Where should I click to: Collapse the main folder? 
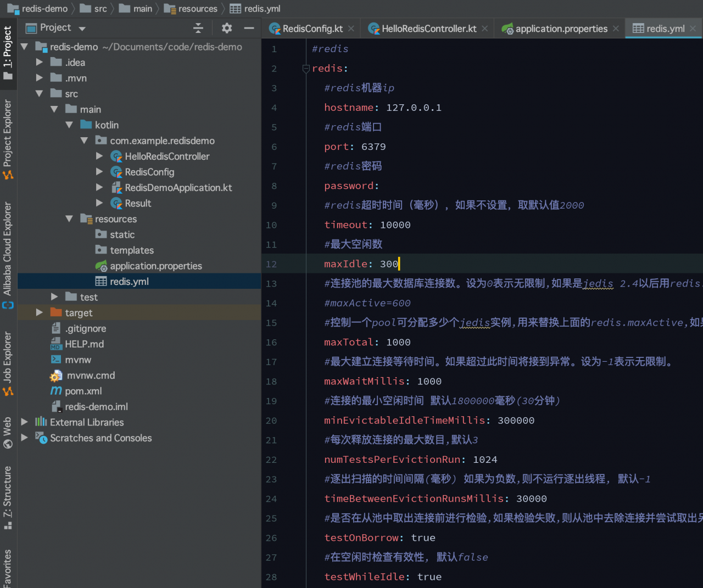pos(54,109)
